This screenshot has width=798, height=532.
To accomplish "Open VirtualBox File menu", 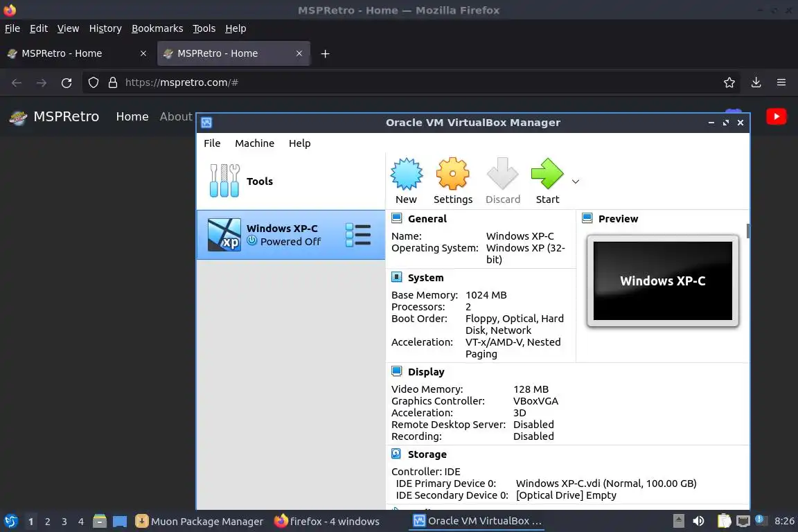I will [212, 143].
